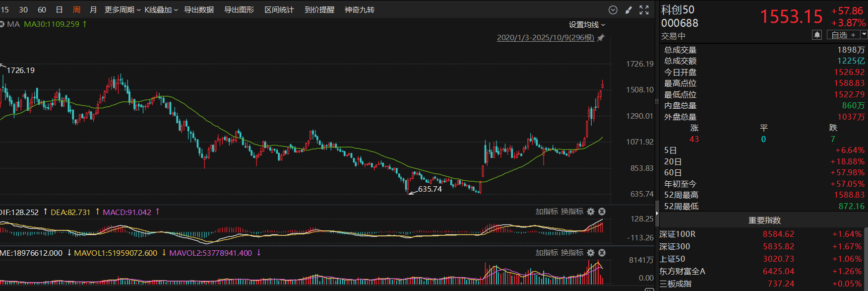The width and height of the screenshot is (868, 291).
Task: Click the 最低点位 1522.79 row
Action: click(764, 94)
